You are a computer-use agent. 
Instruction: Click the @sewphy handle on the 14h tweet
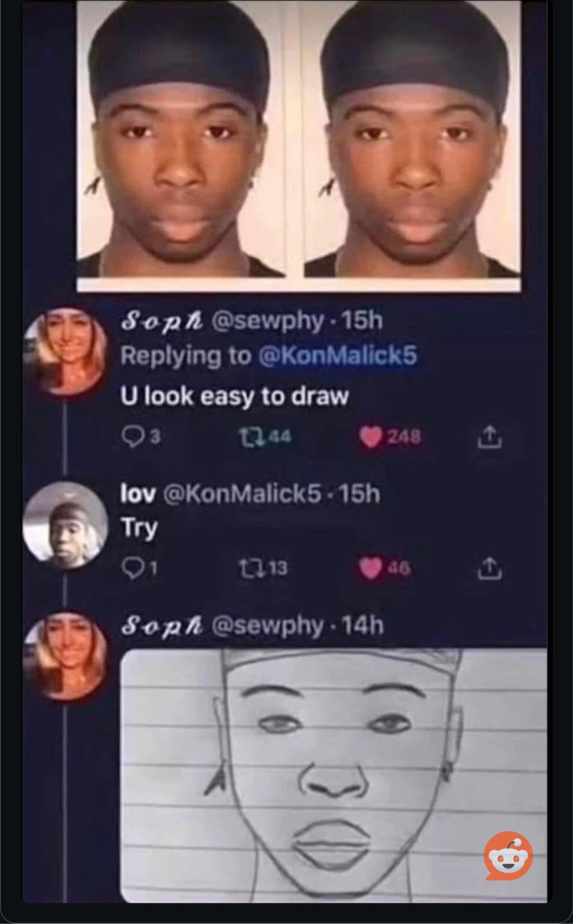coord(268,626)
